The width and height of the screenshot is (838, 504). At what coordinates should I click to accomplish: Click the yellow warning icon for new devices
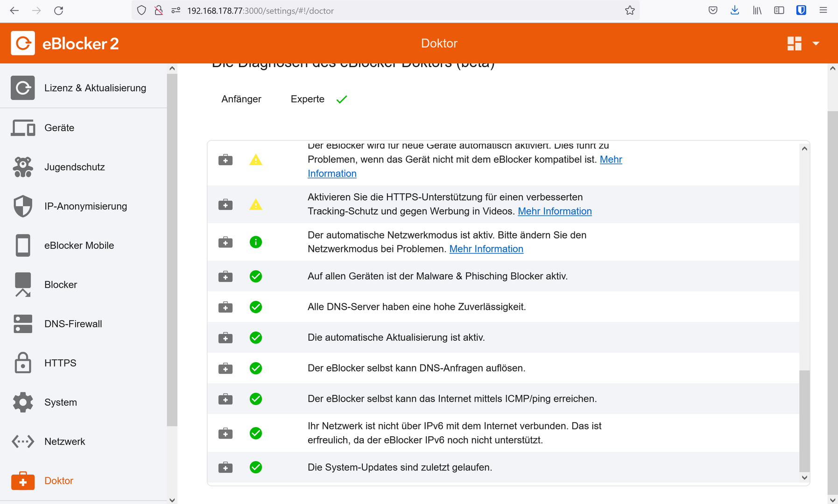click(x=256, y=160)
